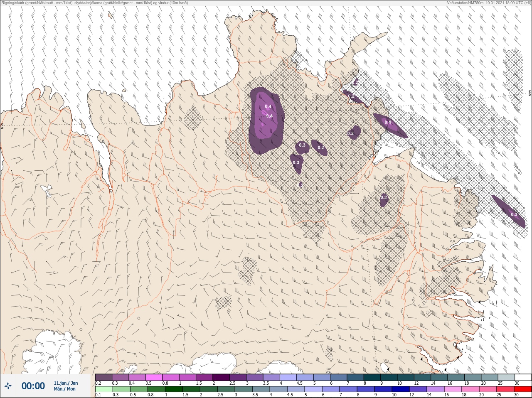Pick the 10 navy blue swatch in rain legend
This screenshot has width=532, height=398.
point(401,389)
